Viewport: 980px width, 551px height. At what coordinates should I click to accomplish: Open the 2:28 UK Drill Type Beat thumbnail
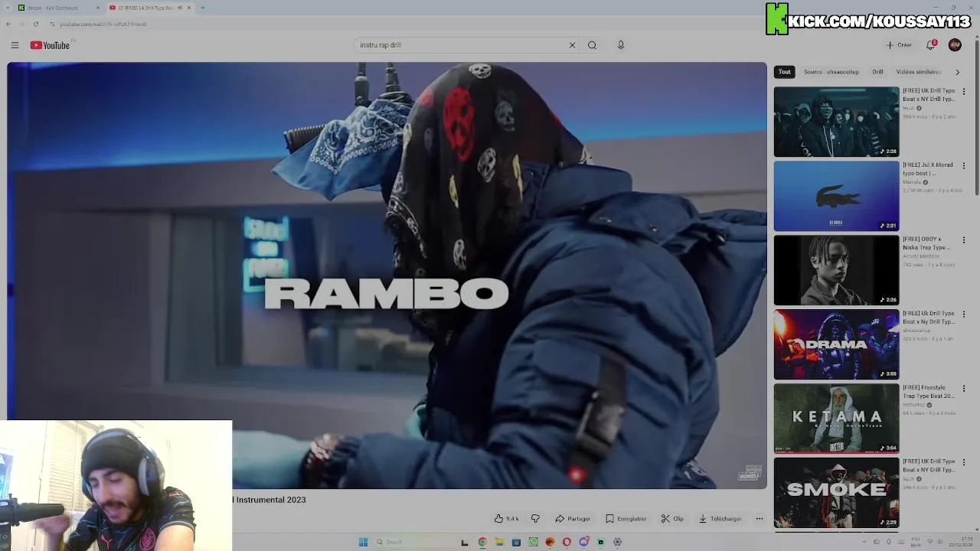(836, 122)
